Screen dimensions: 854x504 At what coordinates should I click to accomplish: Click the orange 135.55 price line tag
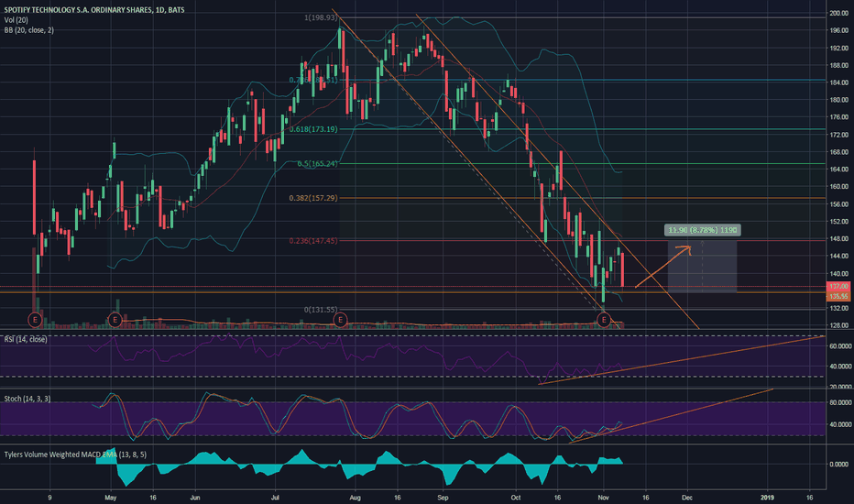point(838,296)
